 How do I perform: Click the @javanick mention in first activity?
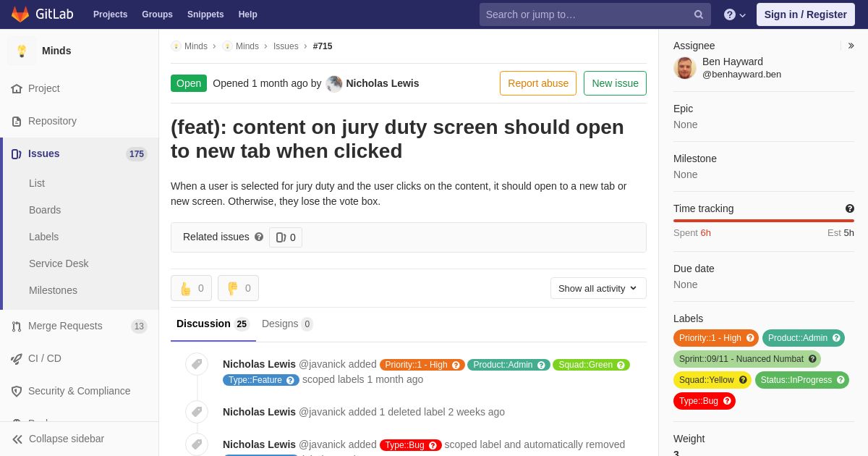tap(322, 364)
